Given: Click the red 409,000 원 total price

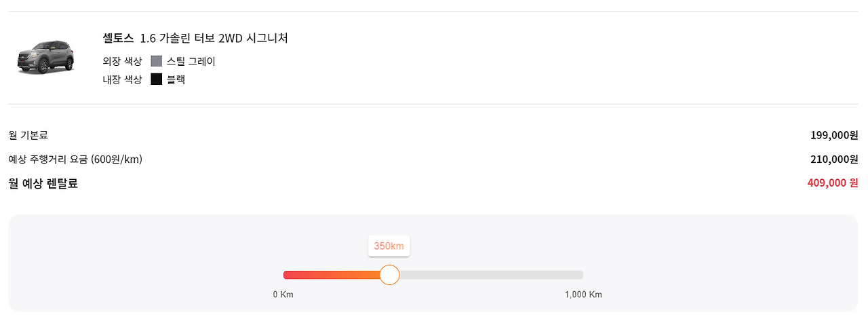Looking at the screenshot, I should tap(833, 183).
